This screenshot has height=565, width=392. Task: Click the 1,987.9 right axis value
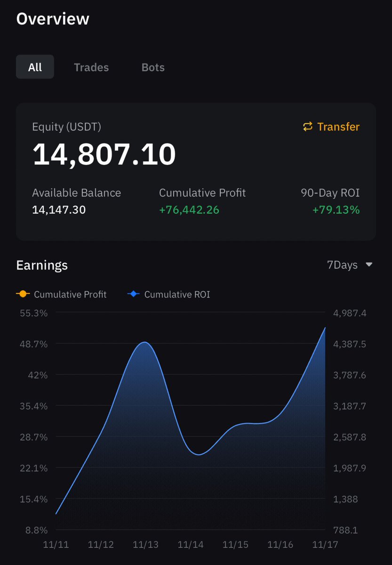(x=350, y=468)
